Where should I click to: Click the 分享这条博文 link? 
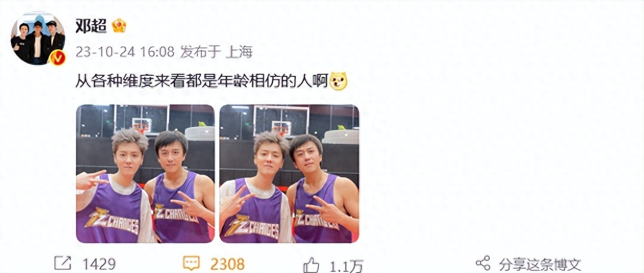[x=540, y=264]
